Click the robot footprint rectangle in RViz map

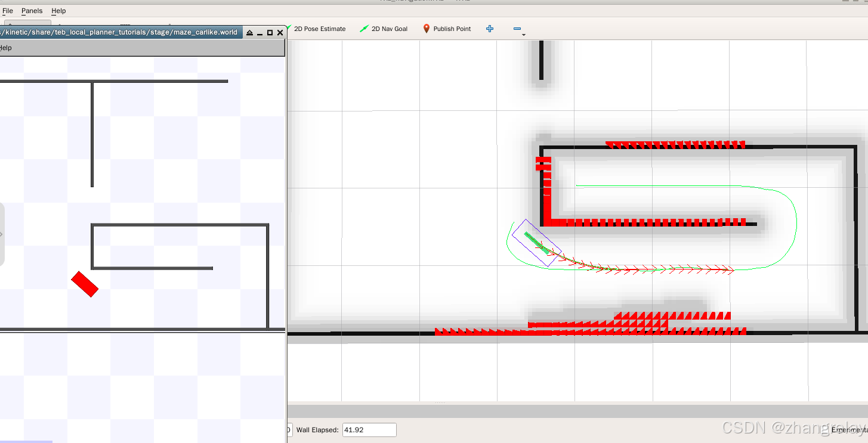coord(537,243)
